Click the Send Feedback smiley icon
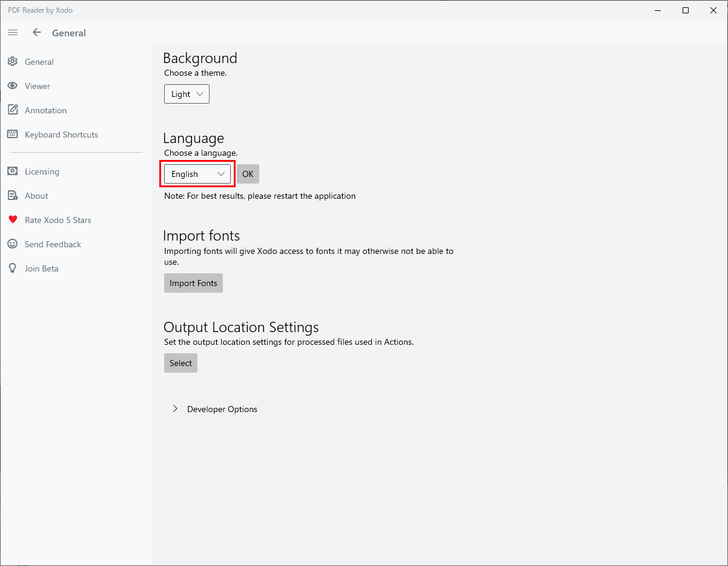The height and width of the screenshot is (566, 728). pyautogui.click(x=12, y=244)
